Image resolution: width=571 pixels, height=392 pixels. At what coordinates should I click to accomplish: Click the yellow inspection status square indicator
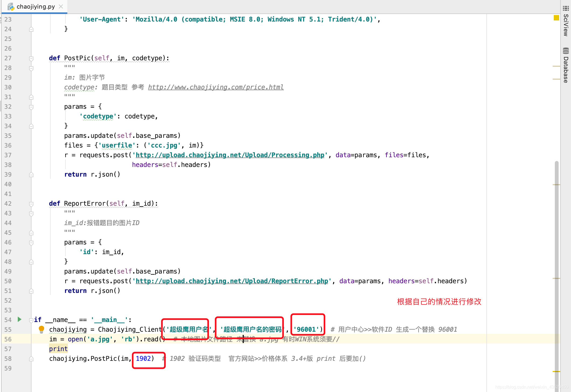pos(556,18)
